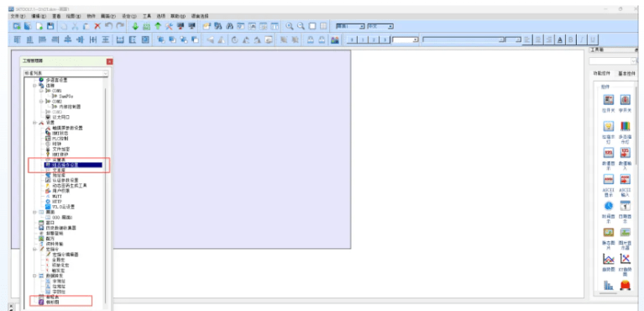
Task: Click the Save project toolbar icon
Action: click(50, 26)
